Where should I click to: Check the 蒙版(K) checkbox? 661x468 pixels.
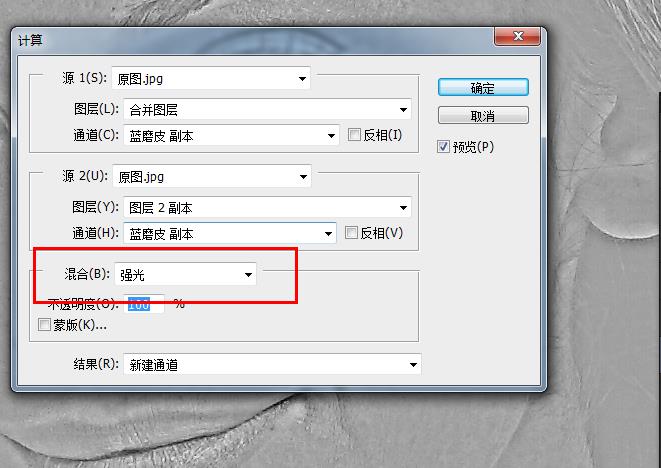44,325
